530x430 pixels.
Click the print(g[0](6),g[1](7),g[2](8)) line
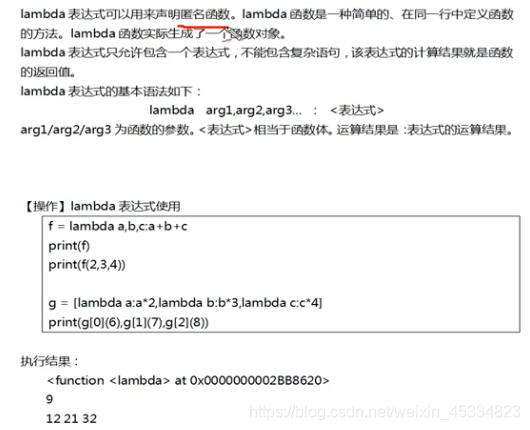128,322
